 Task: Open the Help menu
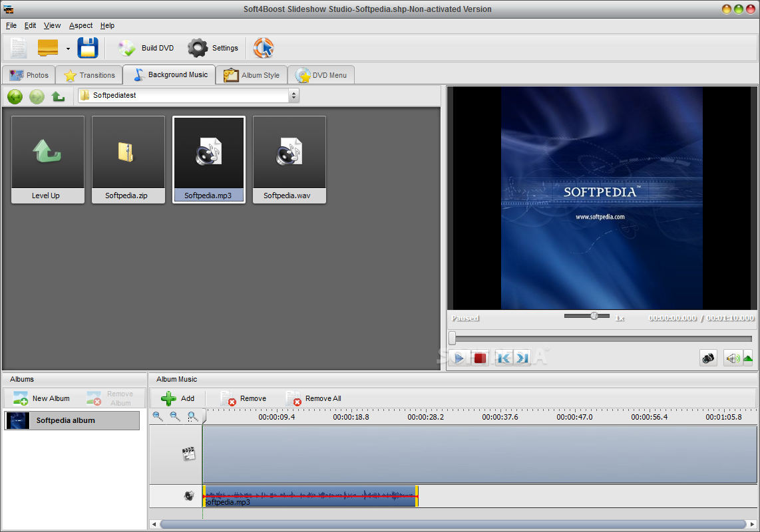tap(107, 26)
